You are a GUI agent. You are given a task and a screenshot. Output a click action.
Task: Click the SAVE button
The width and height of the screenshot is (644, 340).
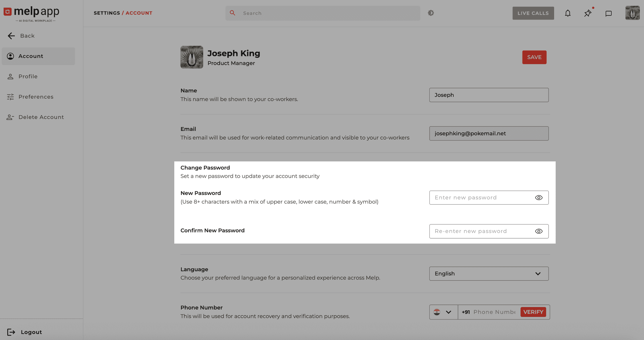point(534,57)
